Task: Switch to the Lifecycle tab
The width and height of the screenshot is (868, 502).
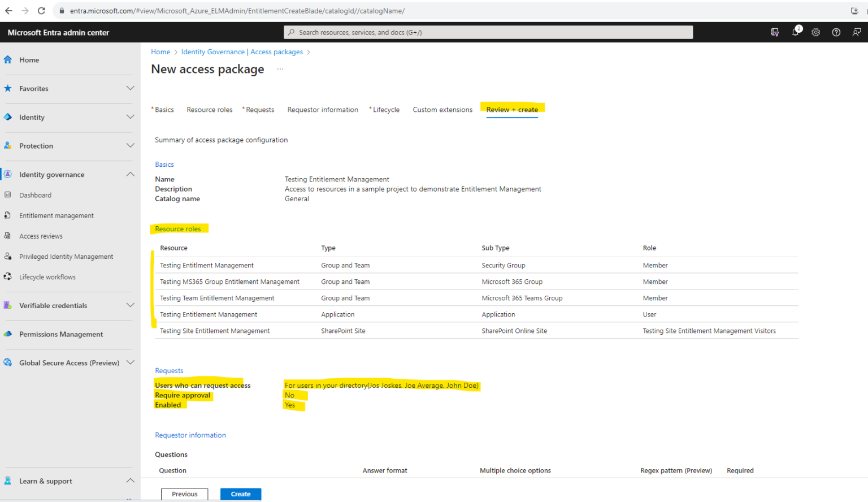Action: (386, 109)
